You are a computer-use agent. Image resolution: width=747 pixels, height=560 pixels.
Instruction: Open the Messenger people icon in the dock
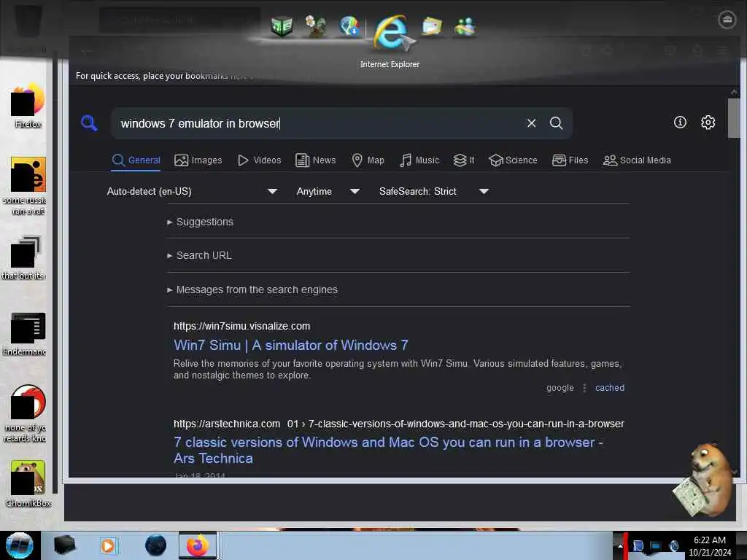[x=465, y=26]
